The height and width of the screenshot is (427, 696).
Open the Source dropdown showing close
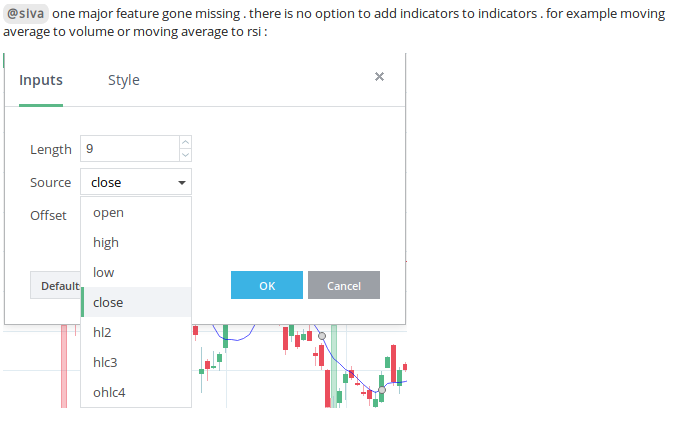point(128,182)
